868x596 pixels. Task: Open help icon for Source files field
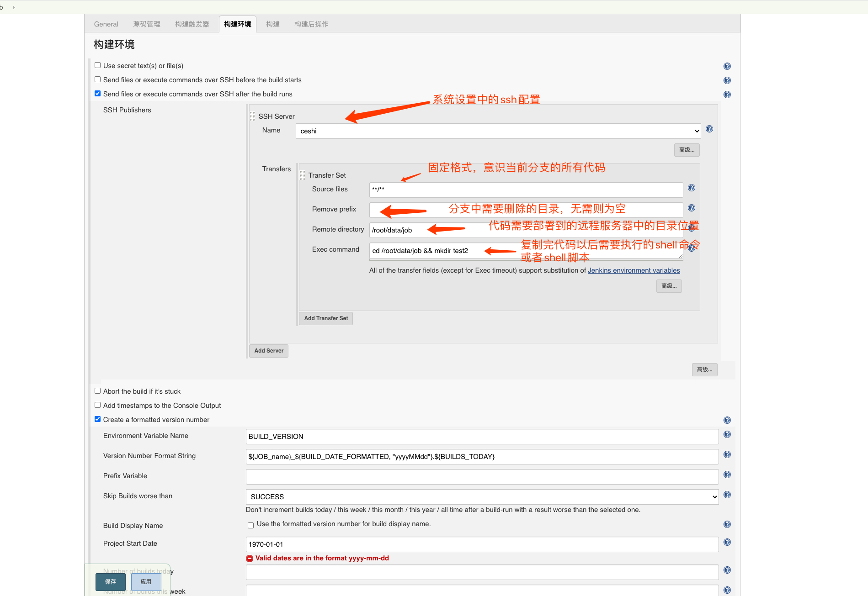tap(691, 188)
